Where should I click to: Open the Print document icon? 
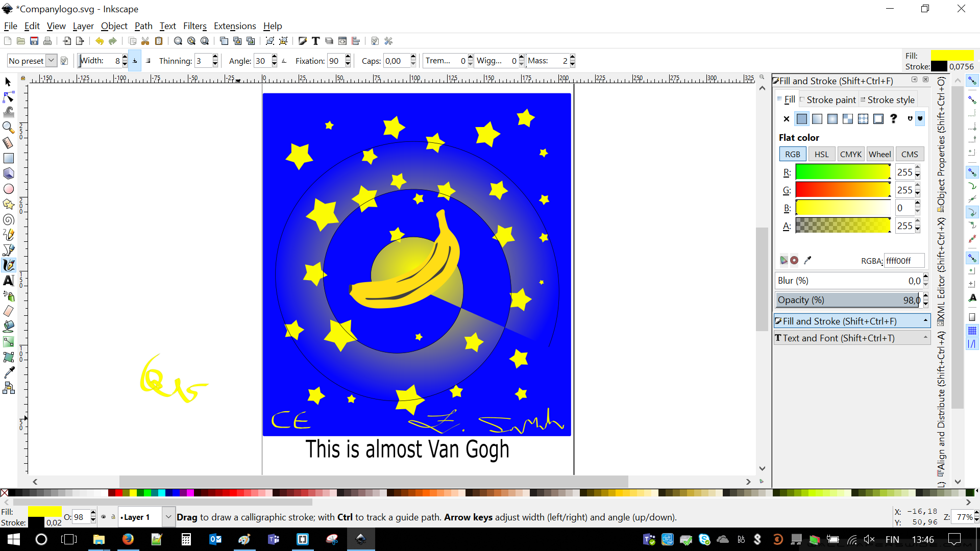click(x=47, y=41)
